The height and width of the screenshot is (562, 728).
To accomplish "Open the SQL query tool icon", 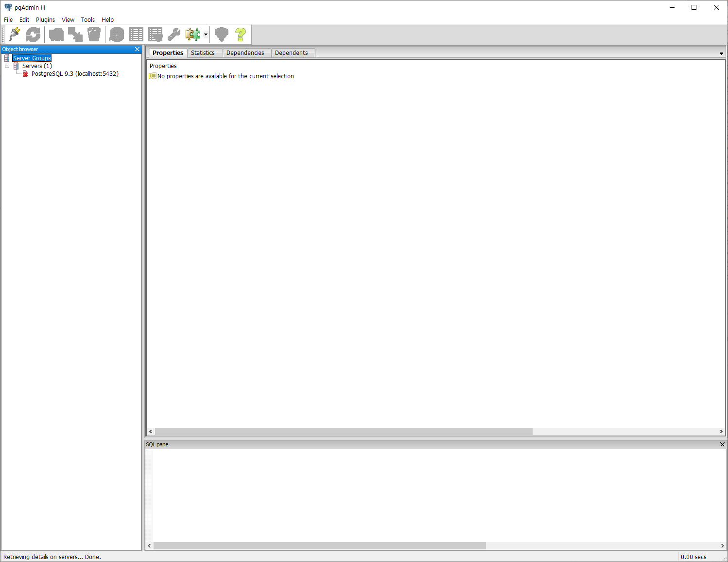I will point(117,35).
